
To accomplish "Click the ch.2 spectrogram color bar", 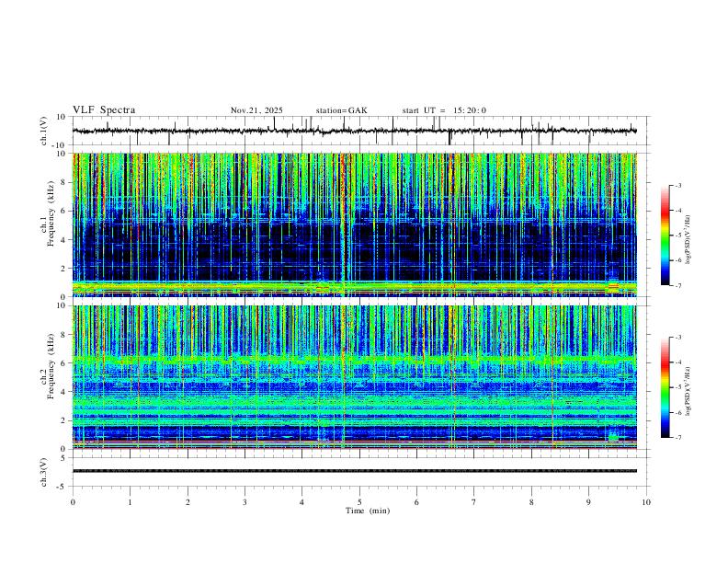I will pyautogui.click(x=665, y=387).
